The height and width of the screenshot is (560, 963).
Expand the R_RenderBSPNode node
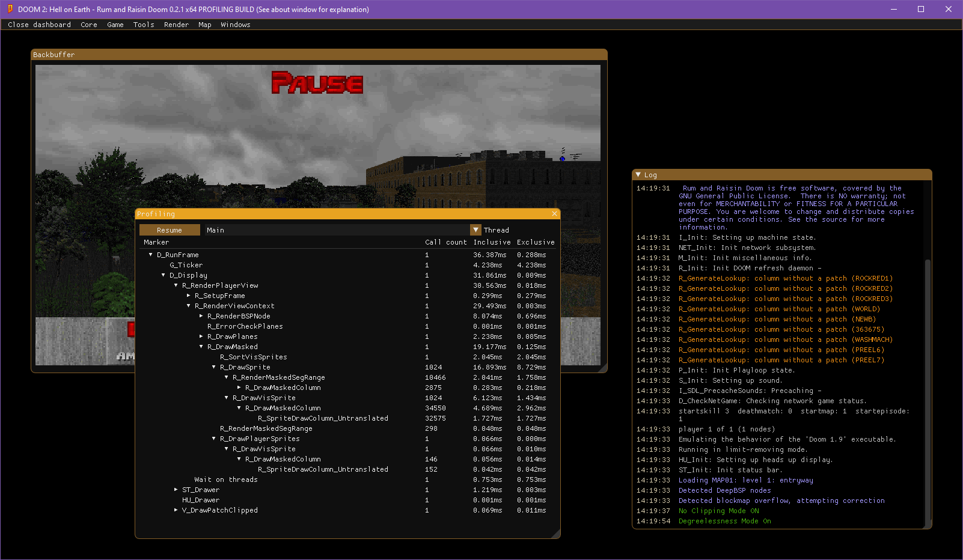point(201,316)
